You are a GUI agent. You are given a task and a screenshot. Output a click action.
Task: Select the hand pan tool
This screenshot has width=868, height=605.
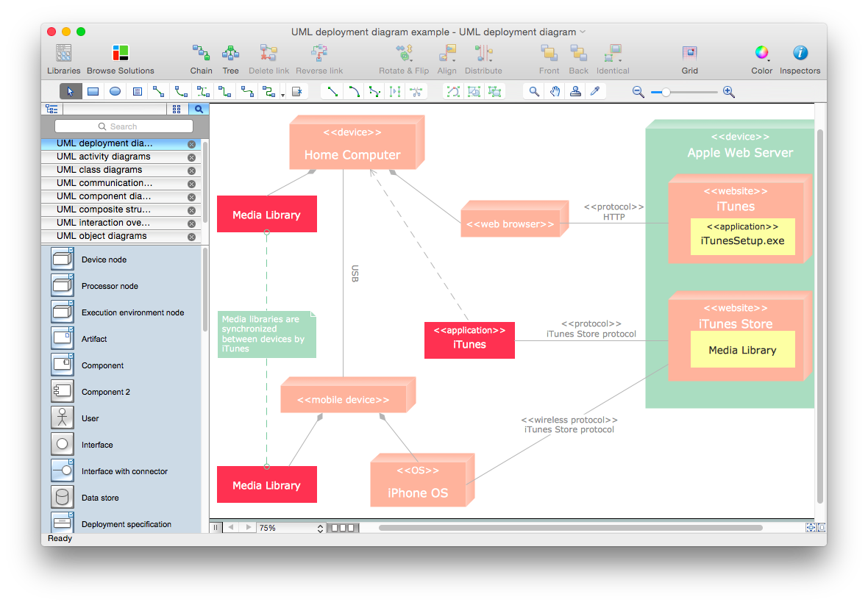pos(555,92)
